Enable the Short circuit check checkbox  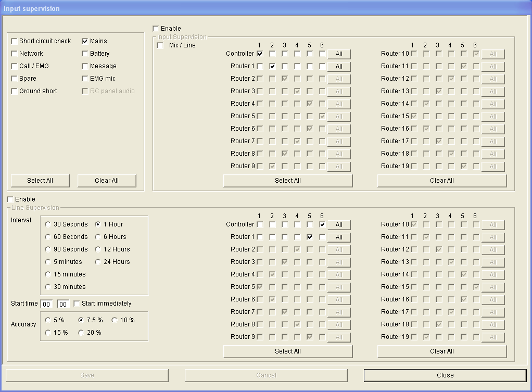tap(14, 41)
